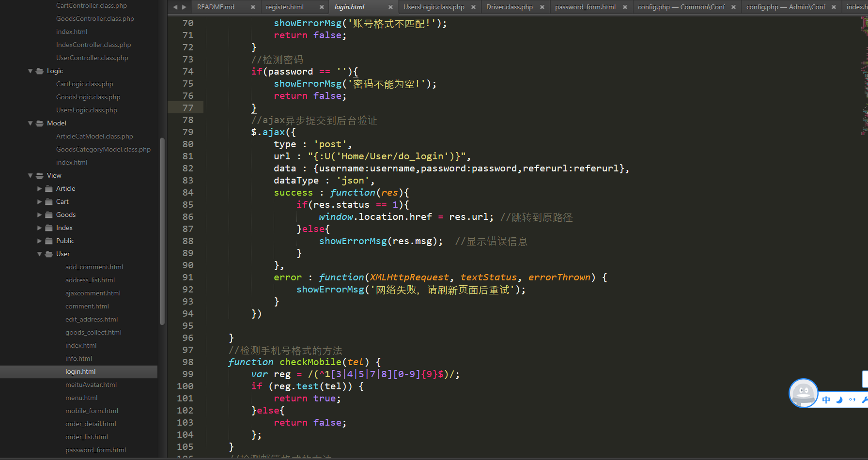
Task: Collapse the View folder arrow
Action: (x=31, y=175)
